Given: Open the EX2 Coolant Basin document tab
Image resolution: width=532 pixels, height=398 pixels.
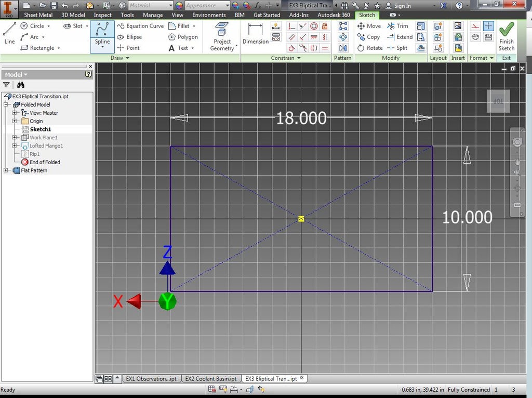Looking at the screenshot, I should point(211,378).
